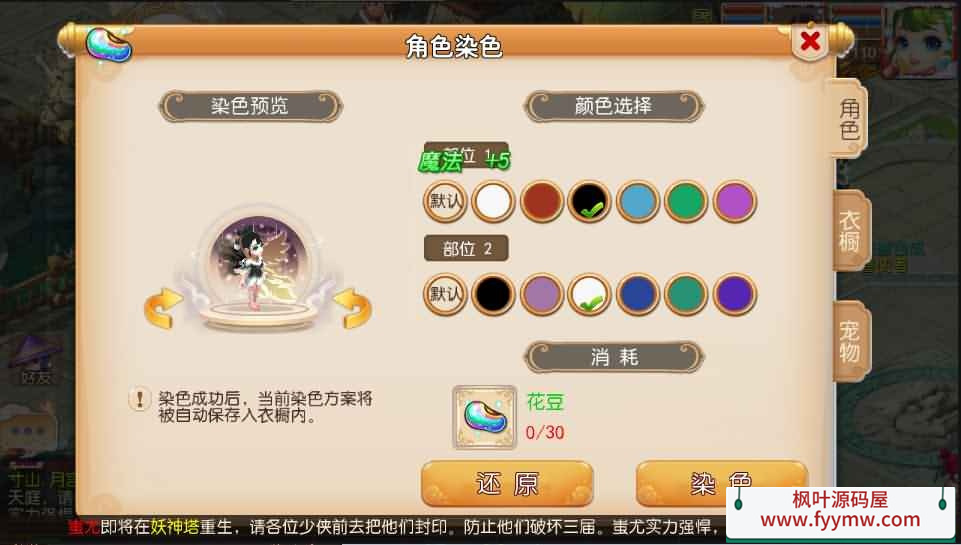Choose dark blue swatch for part 2
This screenshot has width=961, height=545.
(x=638, y=294)
